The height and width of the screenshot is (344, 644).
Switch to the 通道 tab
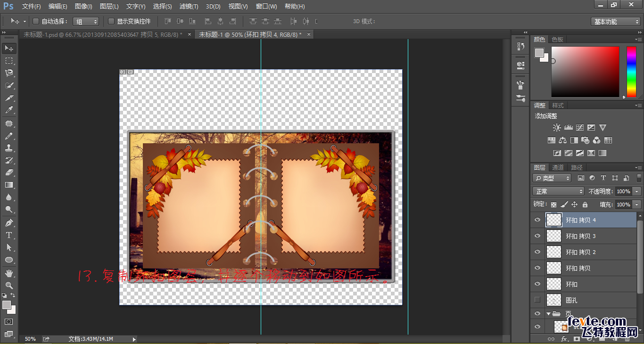558,168
